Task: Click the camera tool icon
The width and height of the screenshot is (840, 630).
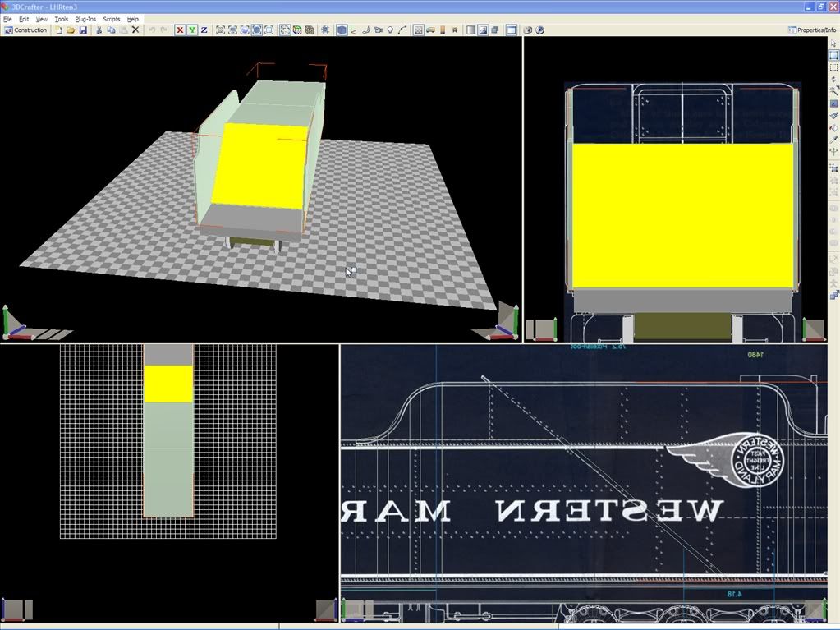Action: 379,30
